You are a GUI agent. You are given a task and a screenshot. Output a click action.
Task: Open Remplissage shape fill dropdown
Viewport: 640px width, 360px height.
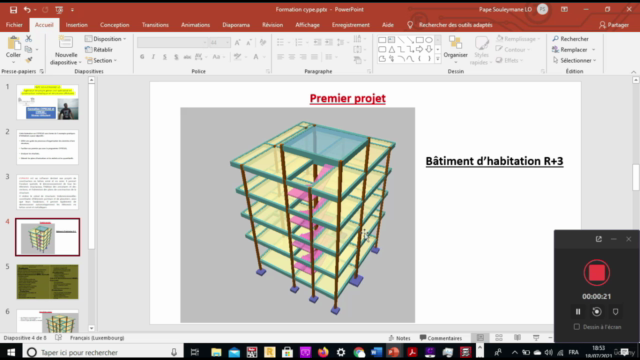518,39
